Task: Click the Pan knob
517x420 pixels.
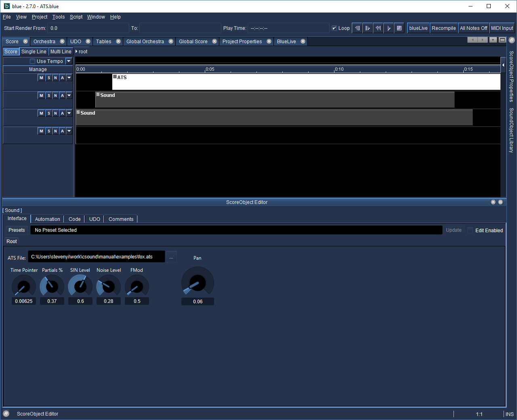Action: coord(198,283)
